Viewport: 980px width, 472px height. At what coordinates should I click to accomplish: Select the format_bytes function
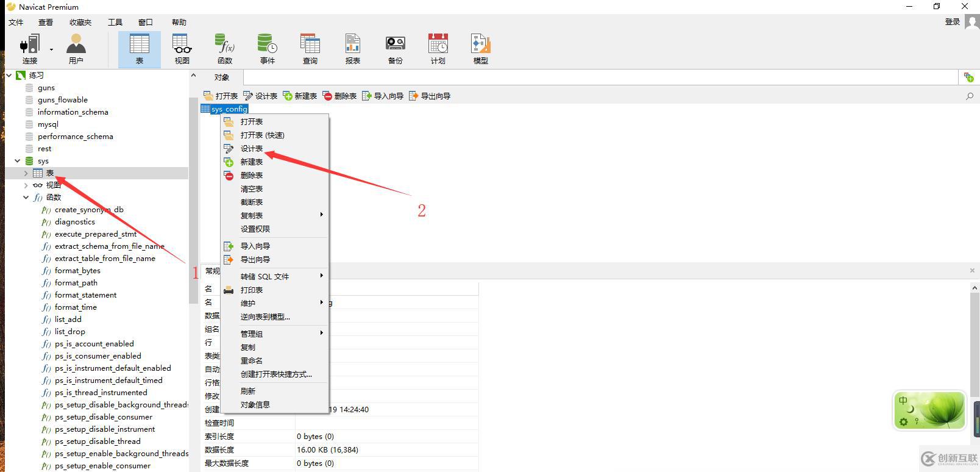(77, 271)
